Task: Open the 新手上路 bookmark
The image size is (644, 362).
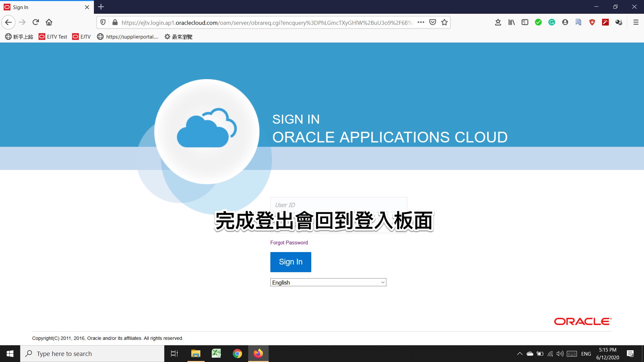Action: (x=19, y=37)
